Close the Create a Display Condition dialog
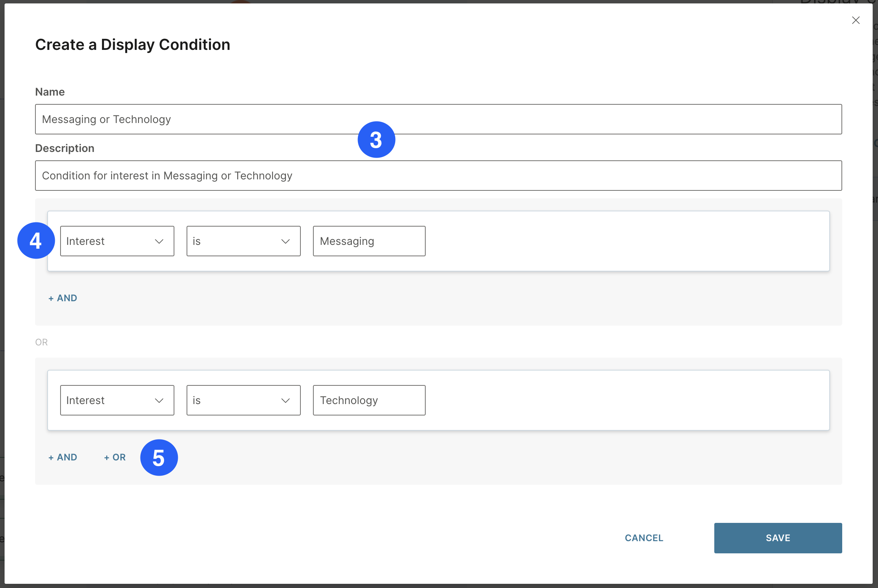This screenshot has height=588, width=878. tap(856, 20)
